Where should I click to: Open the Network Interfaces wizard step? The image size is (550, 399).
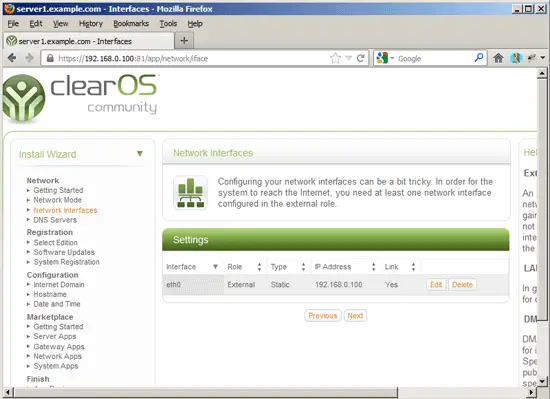65,210
